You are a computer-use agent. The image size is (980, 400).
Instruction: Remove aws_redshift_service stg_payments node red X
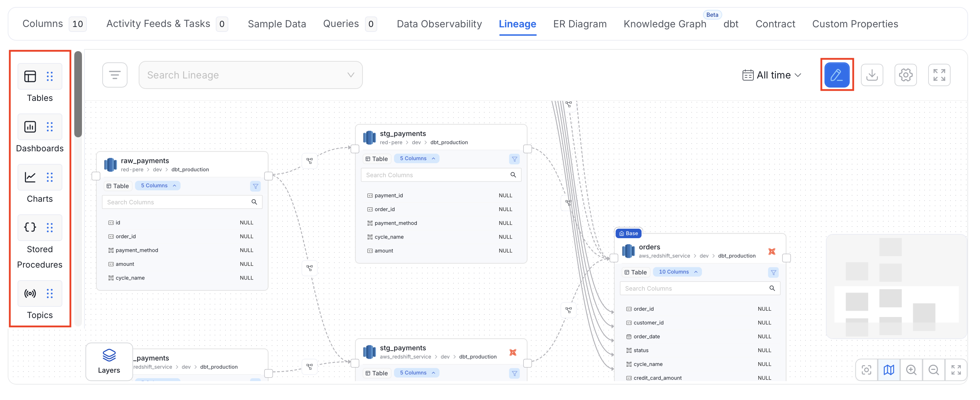pyautogui.click(x=513, y=352)
